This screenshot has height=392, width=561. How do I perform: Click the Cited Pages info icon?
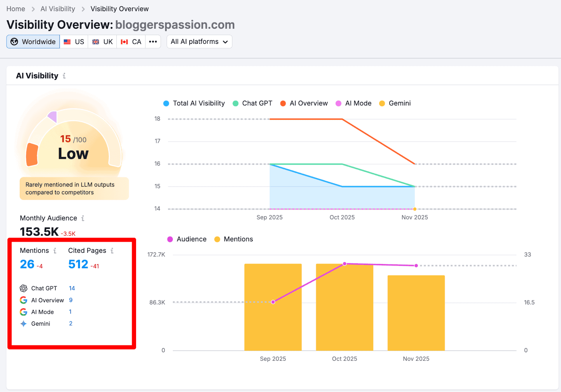click(112, 251)
